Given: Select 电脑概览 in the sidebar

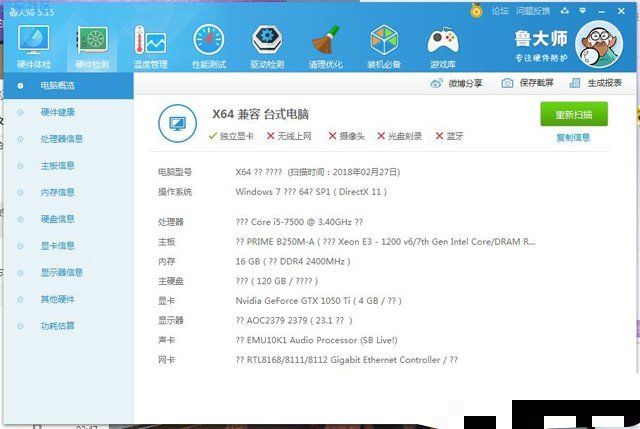Looking at the screenshot, I should coord(68,86).
